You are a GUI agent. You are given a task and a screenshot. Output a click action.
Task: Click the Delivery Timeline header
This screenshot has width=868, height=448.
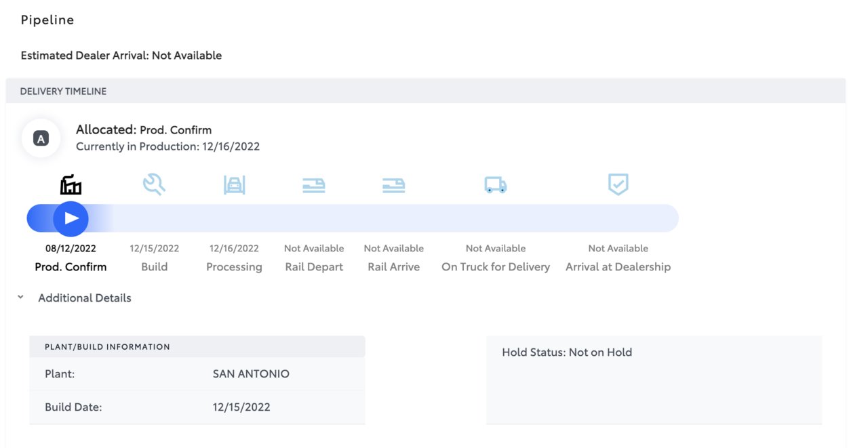click(426, 91)
